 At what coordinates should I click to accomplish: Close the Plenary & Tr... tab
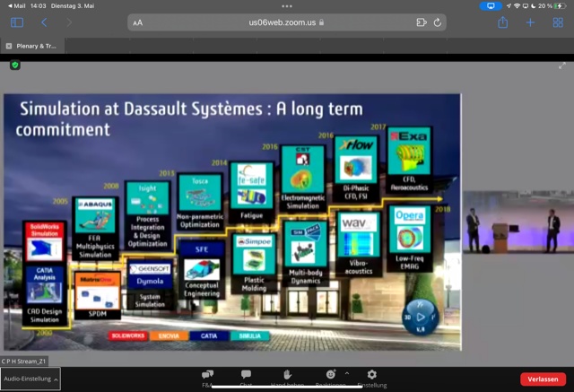9,46
